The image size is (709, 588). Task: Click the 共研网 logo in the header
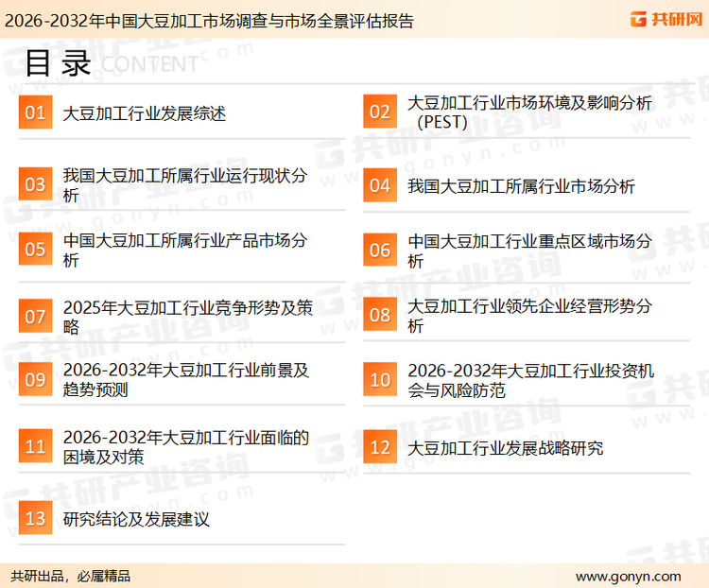click(x=666, y=19)
